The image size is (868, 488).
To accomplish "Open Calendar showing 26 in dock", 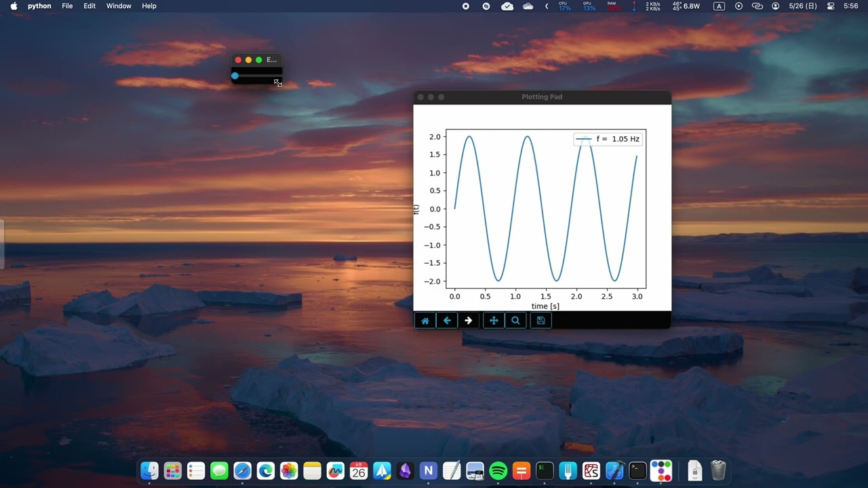I will [359, 470].
